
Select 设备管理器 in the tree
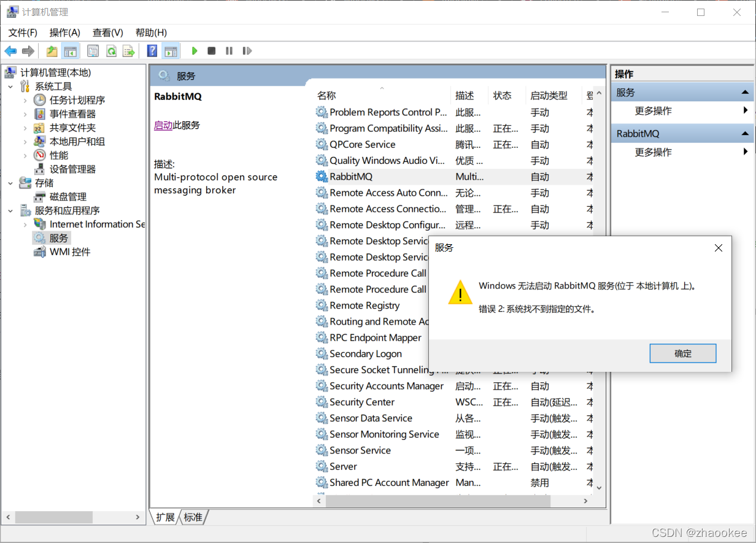72,169
